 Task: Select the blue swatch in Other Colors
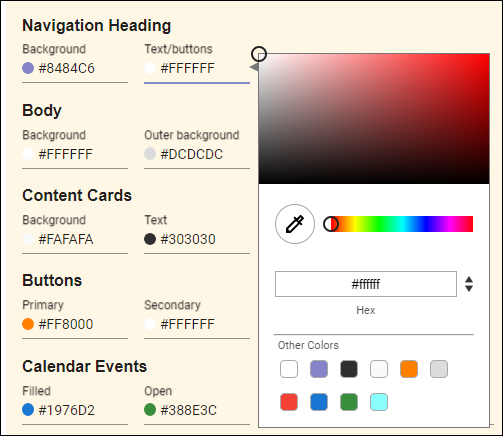coord(319,402)
